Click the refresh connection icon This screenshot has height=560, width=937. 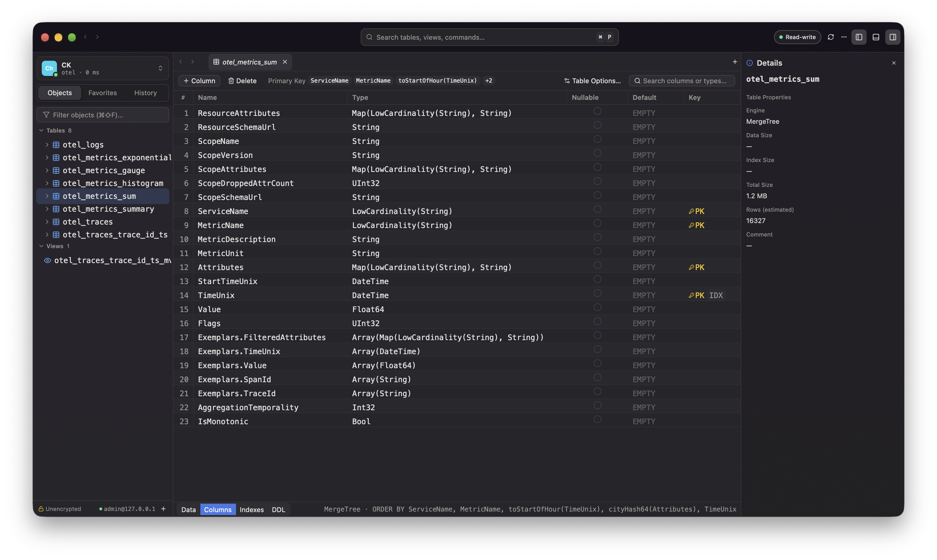click(831, 37)
